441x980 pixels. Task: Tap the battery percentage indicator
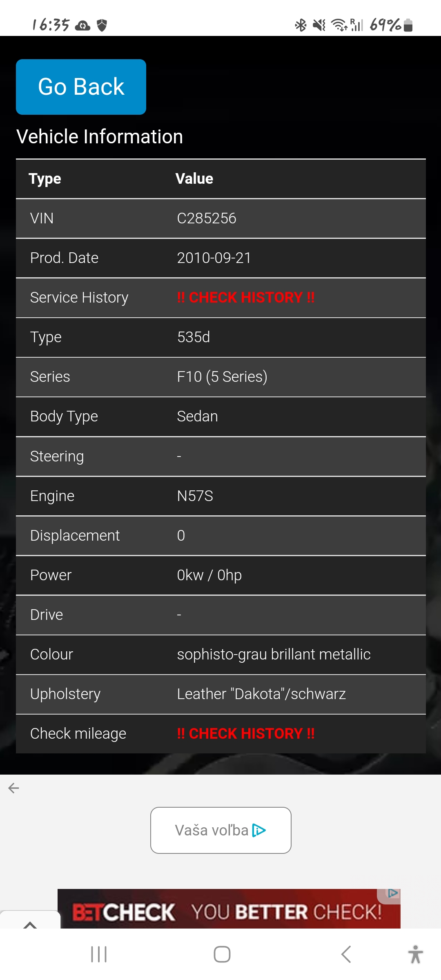385,25
